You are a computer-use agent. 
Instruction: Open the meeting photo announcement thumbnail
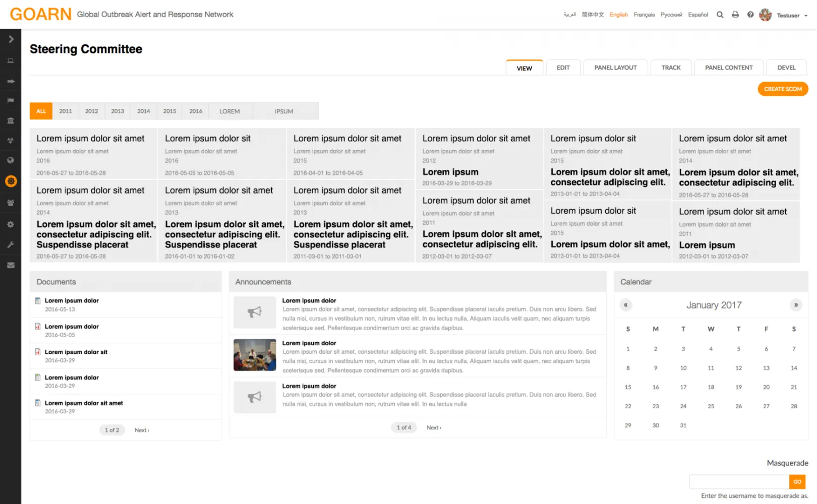point(255,355)
